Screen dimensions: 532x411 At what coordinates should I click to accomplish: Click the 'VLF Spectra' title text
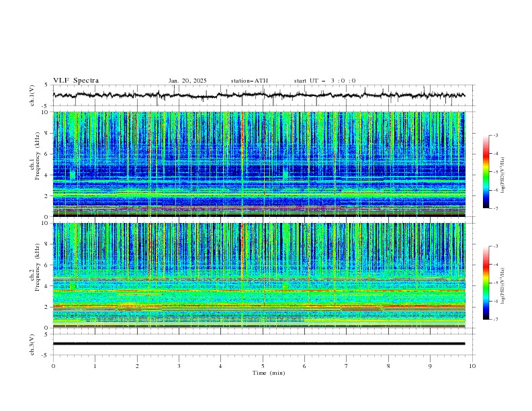(76, 81)
